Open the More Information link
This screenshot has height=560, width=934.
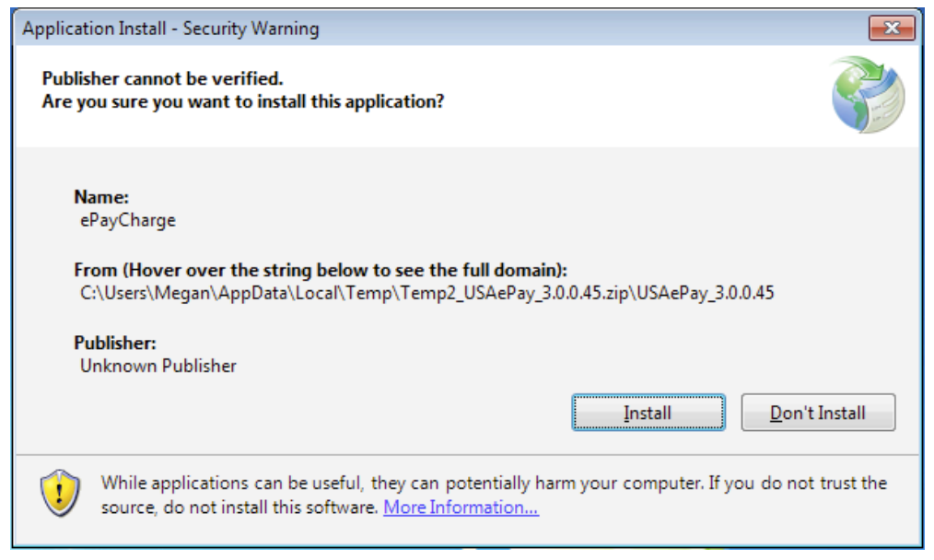[x=461, y=507]
